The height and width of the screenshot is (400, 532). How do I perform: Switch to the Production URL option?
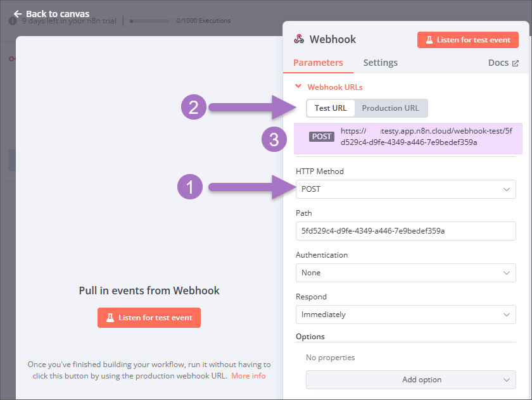[390, 108]
